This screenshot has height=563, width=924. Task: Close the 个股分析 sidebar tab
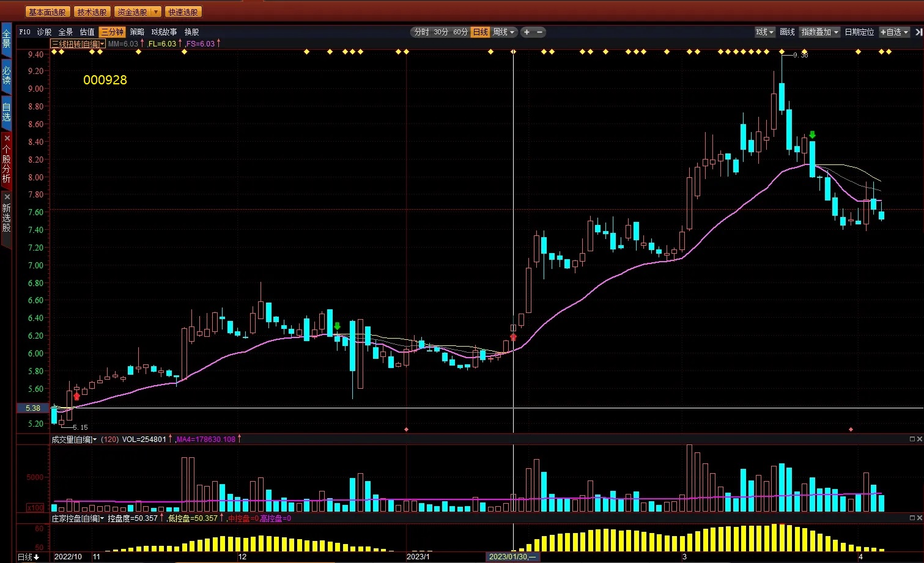tap(7, 138)
